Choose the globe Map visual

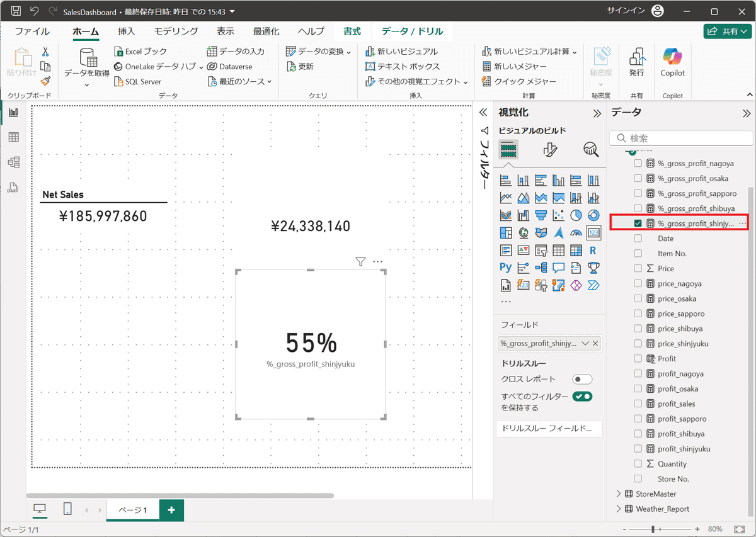coord(523,233)
